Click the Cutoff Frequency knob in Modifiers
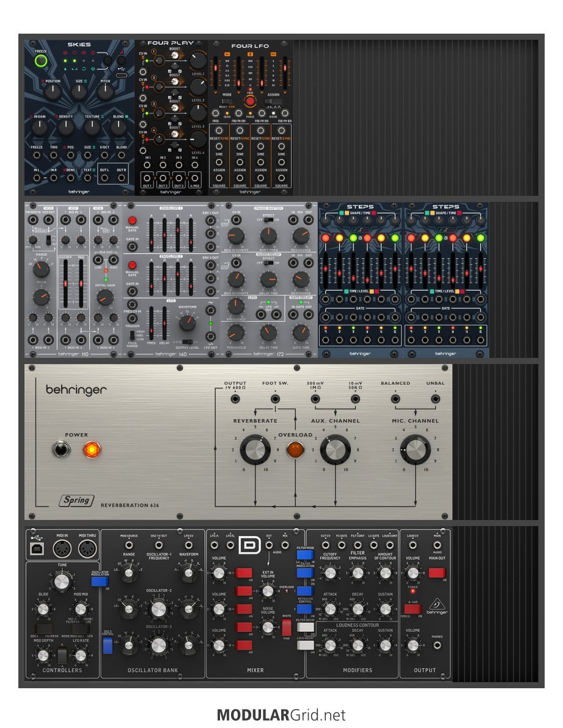The width and height of the screenshot is (563, 728). click(330, 573)
